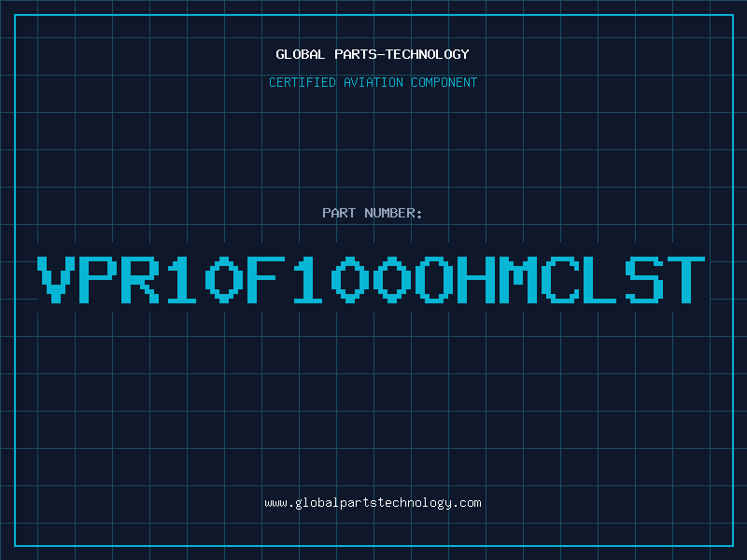
Task: Click the letter M in the part number
Action: point(517,279)
